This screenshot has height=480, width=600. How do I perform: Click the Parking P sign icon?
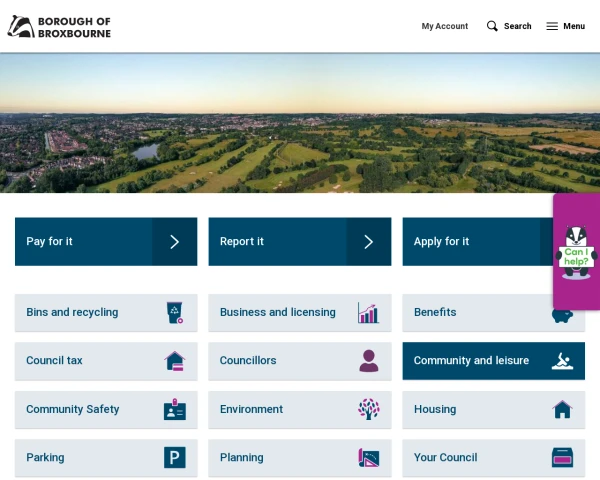point(175,458)
